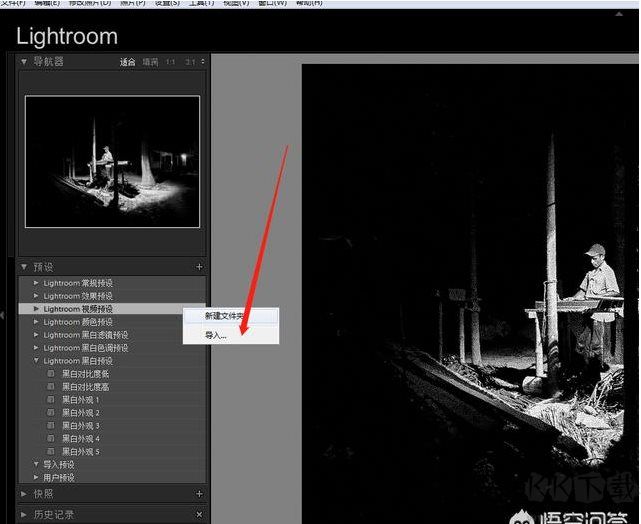Image resolution: width=641 pixels, height=524 pixels.
Task: Select the 黑白对比度高 preset icon
Action: click(51, 387)
